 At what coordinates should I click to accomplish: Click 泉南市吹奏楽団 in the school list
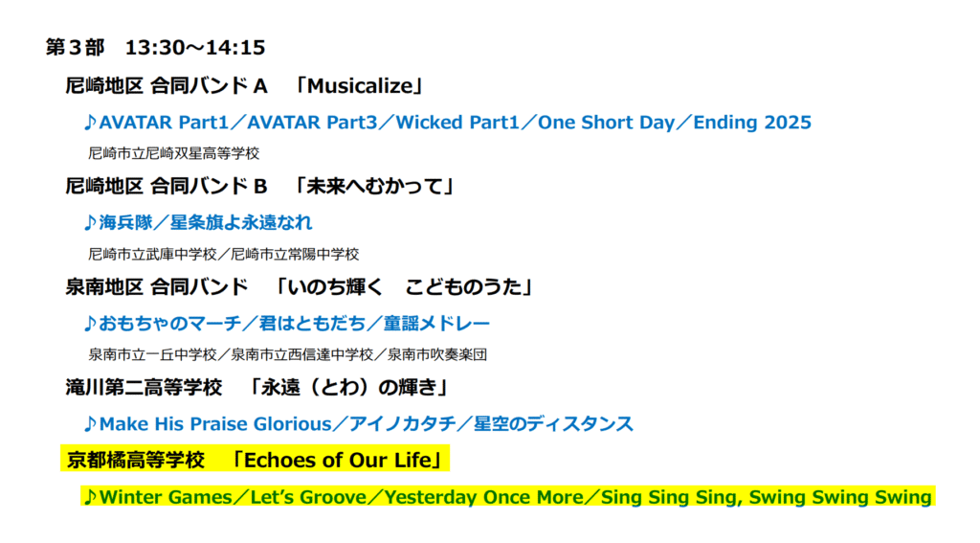437,354
